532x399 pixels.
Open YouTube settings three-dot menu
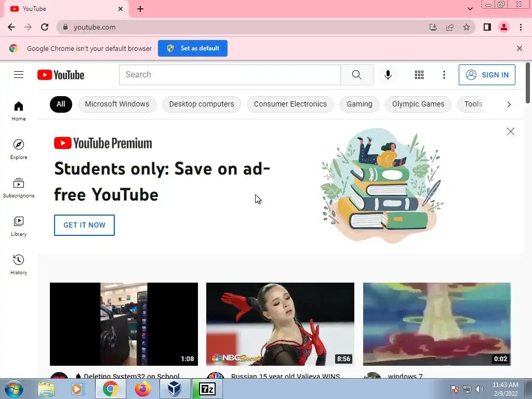click(444, 75)
